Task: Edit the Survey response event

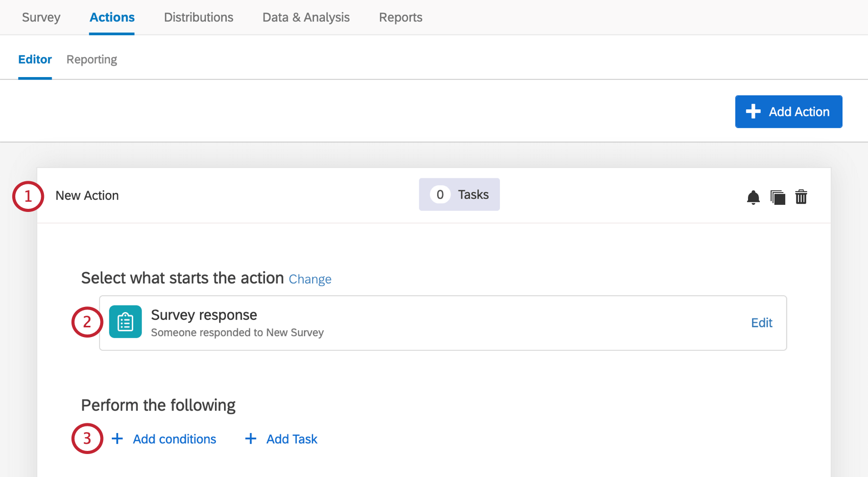Action: tap(761, 323)
